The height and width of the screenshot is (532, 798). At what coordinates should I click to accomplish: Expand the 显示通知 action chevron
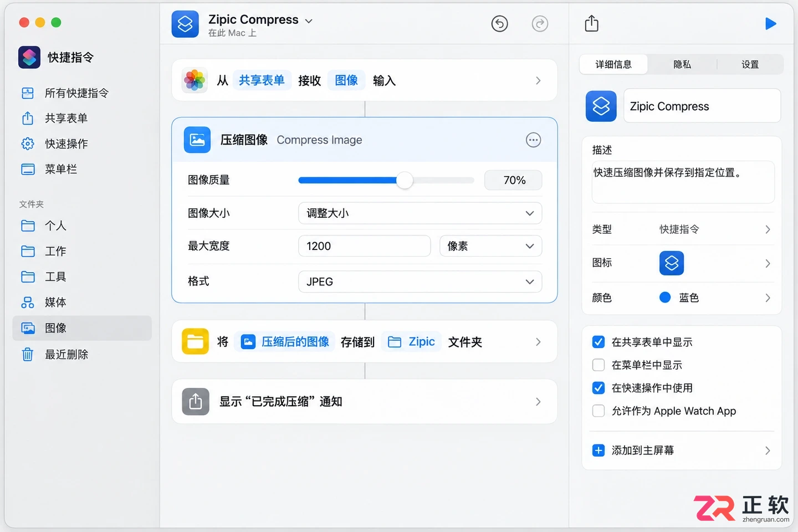pos(538,402)
